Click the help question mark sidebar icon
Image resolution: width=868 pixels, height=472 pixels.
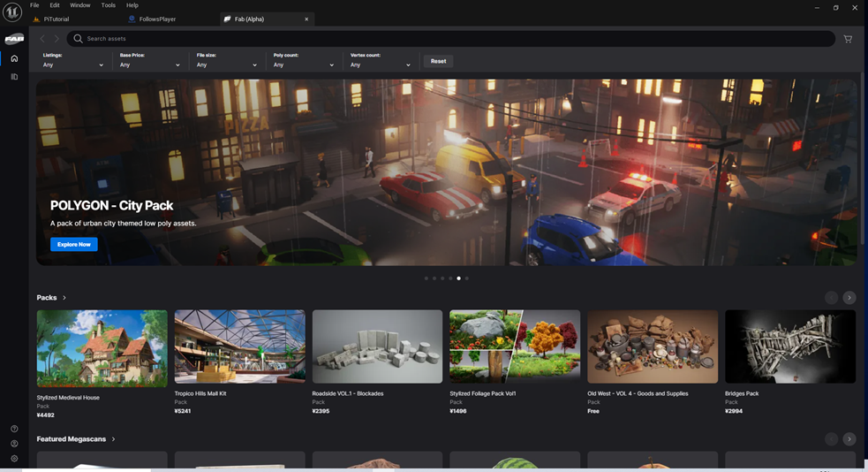tap(14, 429)
